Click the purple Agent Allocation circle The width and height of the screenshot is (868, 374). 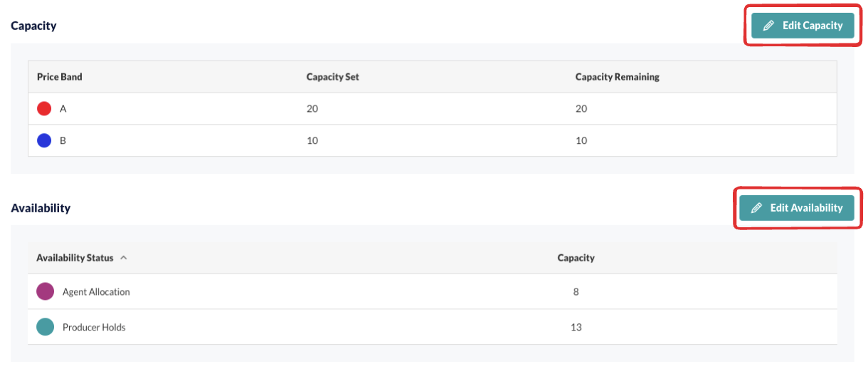(45, 291)
